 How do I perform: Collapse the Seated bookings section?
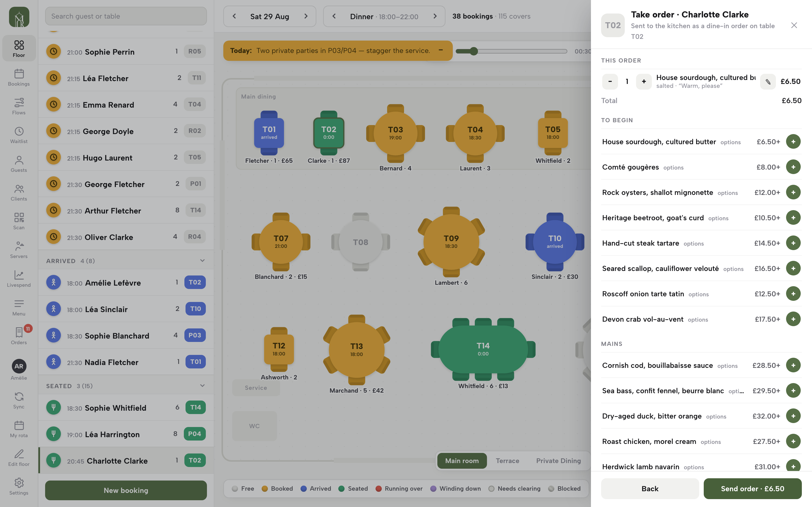202,386
